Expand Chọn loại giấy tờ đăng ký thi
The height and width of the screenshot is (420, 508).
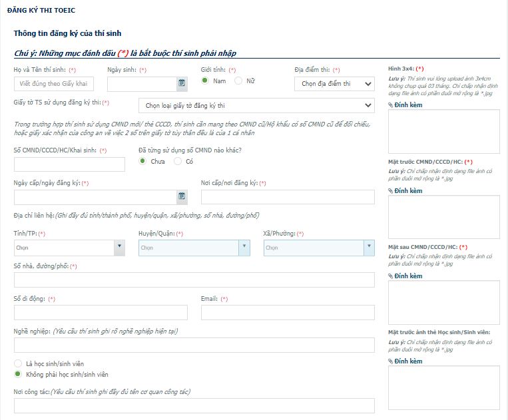(256, 105)
